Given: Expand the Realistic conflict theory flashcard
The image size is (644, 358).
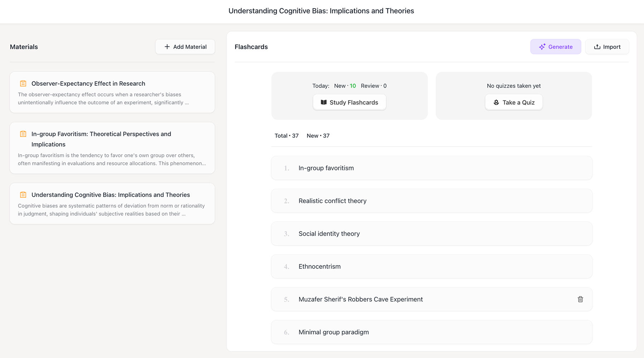Looking at the screenshot, I should click(x=431, y=201).
